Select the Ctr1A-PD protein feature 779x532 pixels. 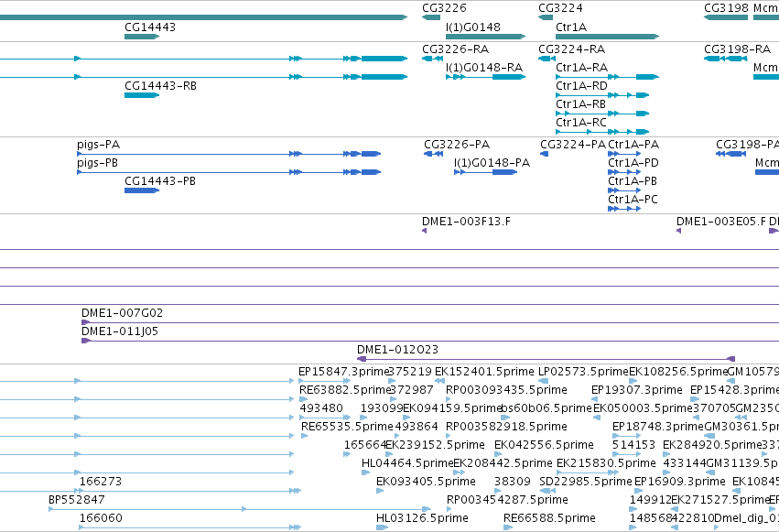(624, 172)
